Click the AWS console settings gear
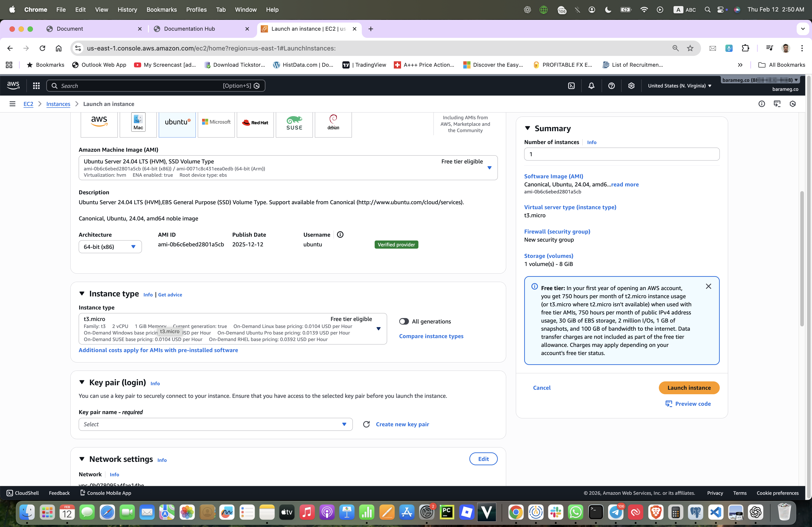The image size is (812, 527). 631,86
